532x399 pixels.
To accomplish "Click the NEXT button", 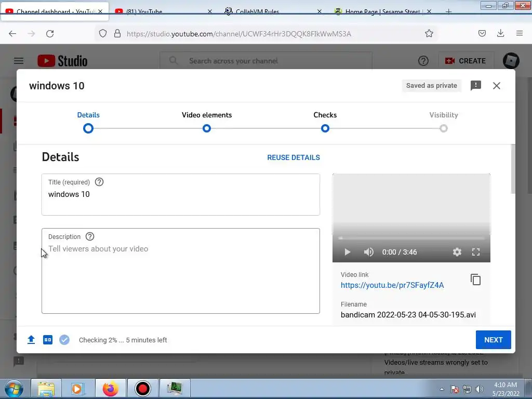I will tap(494, 340).
